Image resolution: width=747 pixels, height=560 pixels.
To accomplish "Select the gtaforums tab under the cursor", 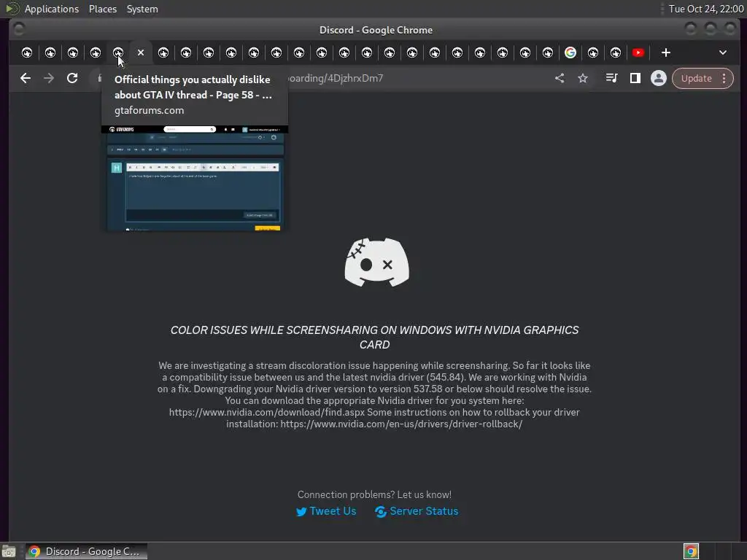I will (117, 52).
